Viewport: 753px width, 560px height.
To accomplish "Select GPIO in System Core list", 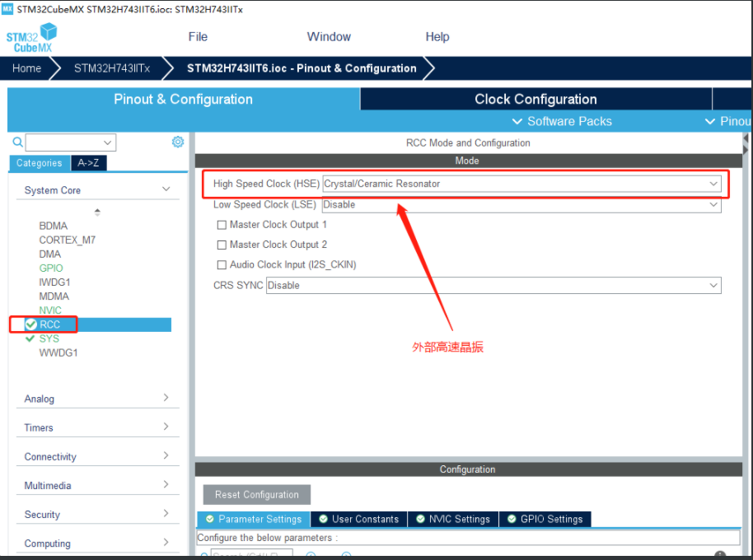I will 51,268.
